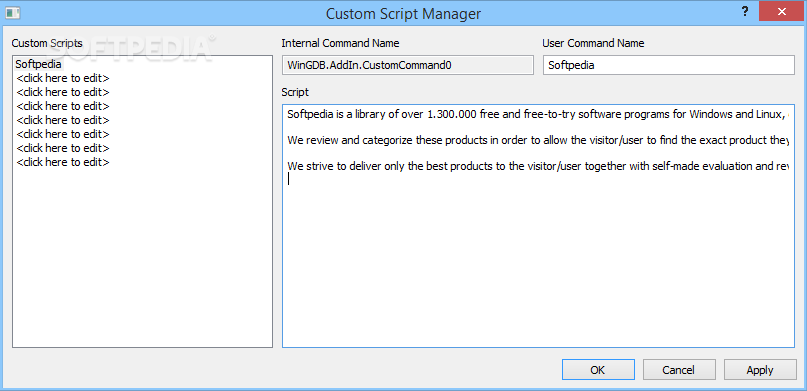This screenshot has width=807, height=391.
Task: Click the Cancel button
Action: [x=679, y=369]
